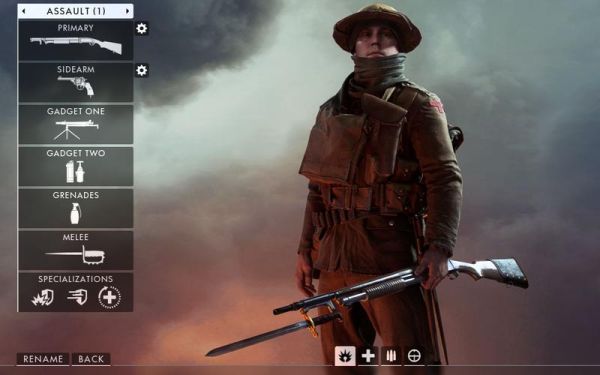
Task: Open the Primary shotgun weapon slot
Action: 76,40
